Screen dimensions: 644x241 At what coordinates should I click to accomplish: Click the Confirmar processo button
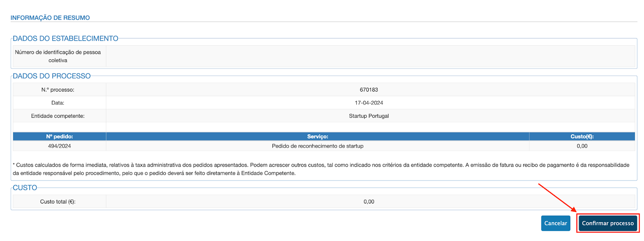point(608,223)
